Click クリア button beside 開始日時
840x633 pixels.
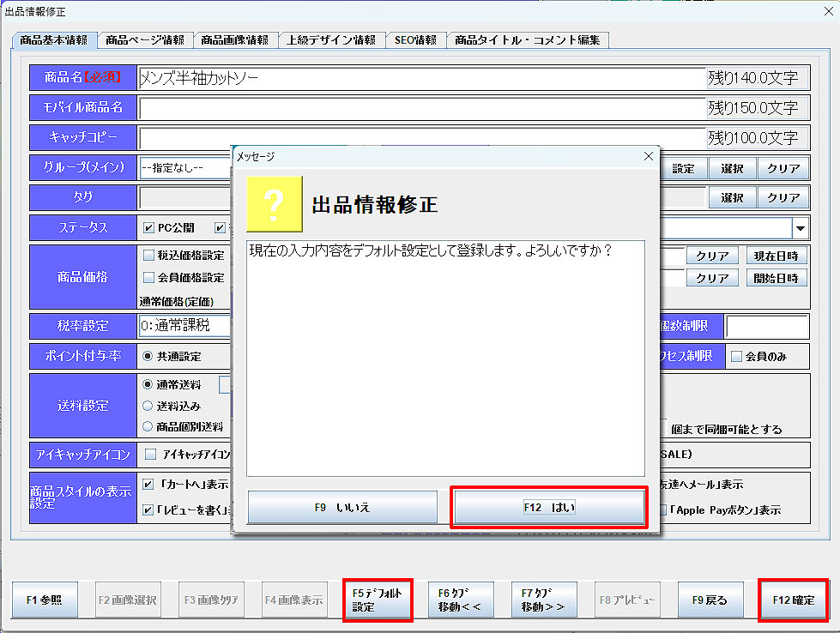coord(712,278)
